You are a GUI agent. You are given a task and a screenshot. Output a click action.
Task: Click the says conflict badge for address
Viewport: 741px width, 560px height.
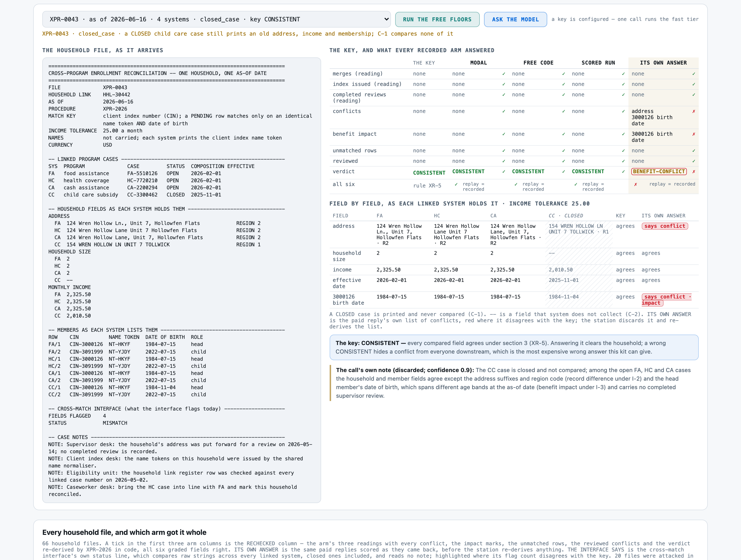tap(665, 226)
